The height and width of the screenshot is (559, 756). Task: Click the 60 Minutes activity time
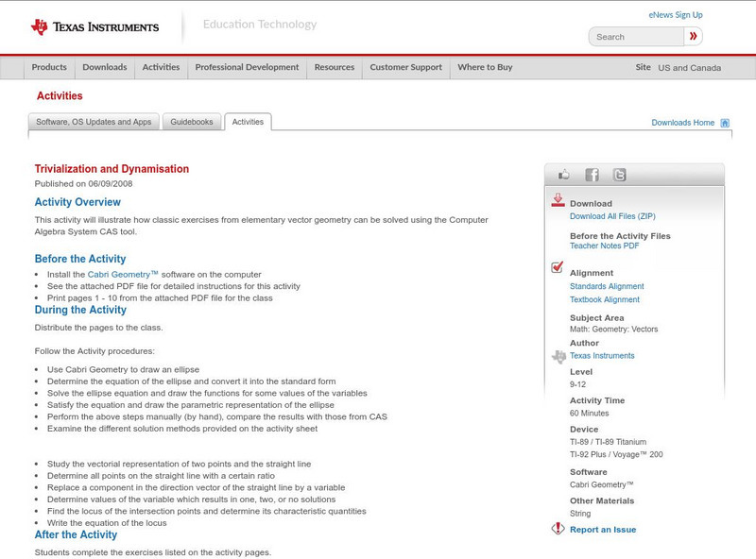coord(589,413)
